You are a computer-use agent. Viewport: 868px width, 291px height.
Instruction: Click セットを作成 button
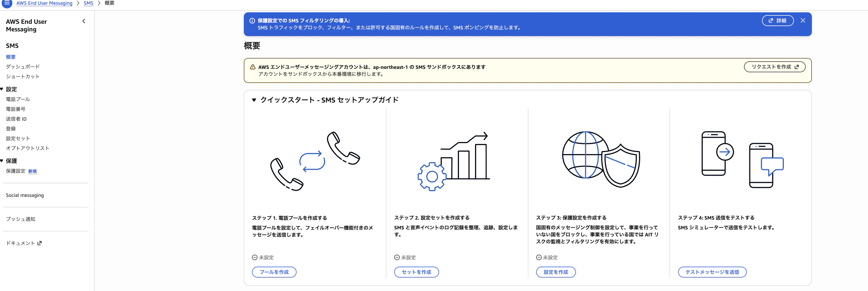click(417, 272)
